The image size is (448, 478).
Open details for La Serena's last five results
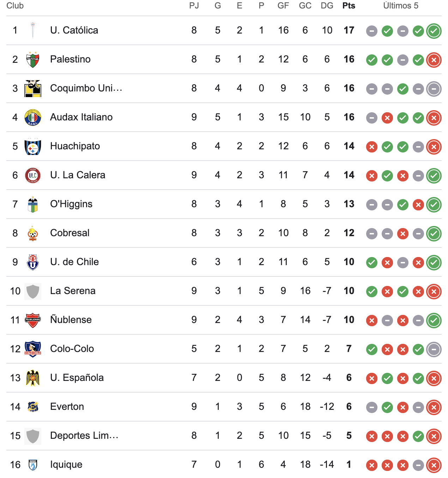click(402, 291)
